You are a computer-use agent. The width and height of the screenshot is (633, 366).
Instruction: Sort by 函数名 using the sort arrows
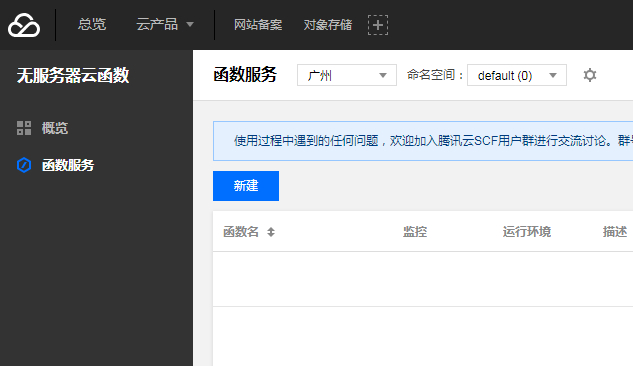click(271, 232)
